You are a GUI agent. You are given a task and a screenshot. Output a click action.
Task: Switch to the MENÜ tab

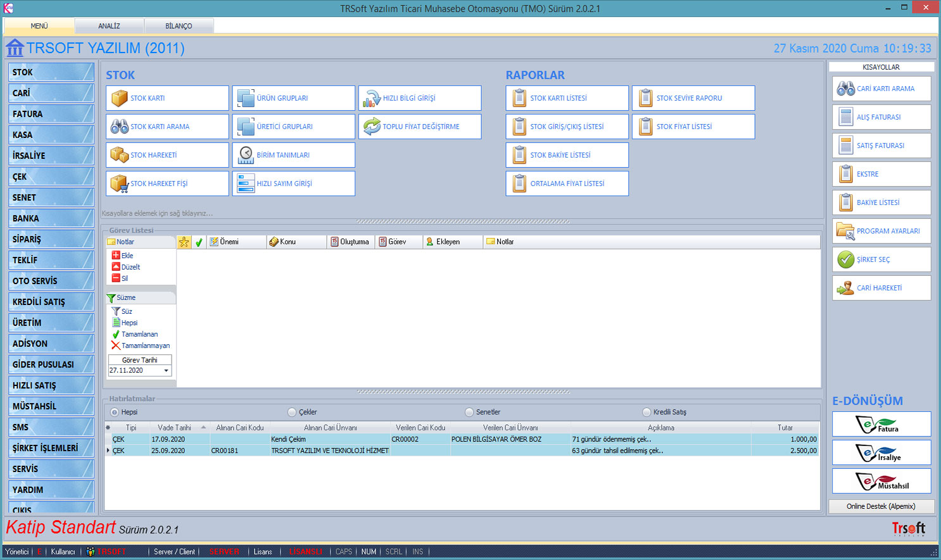[39, 26]
